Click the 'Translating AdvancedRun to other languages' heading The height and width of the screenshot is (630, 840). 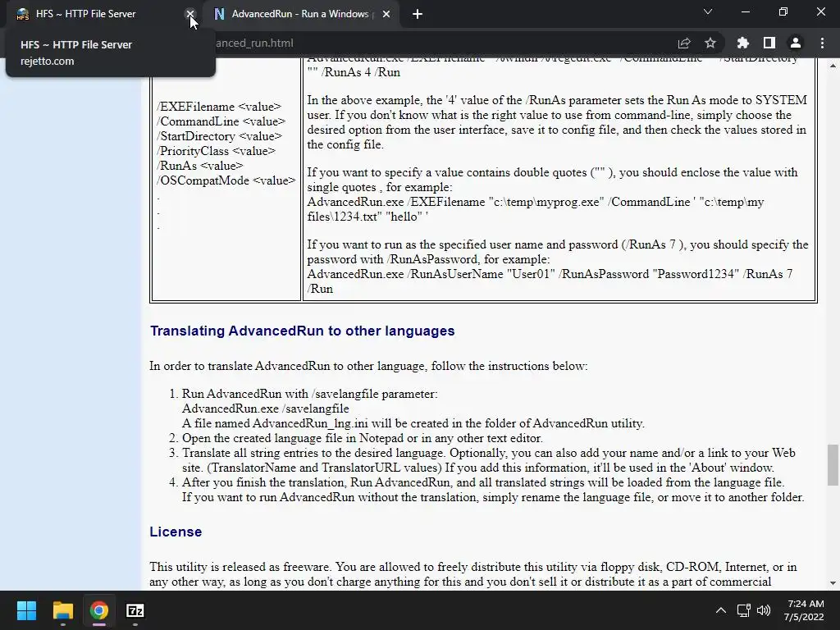[302, 331]
